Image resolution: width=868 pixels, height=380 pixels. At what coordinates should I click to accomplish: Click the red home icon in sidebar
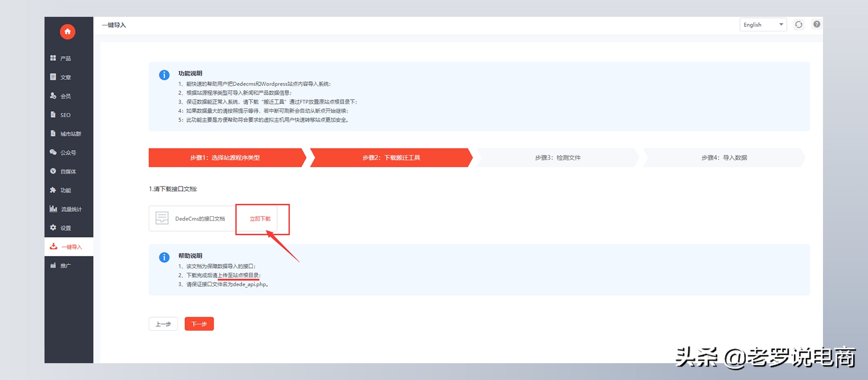pyautogui.click(x=67, y=32)
